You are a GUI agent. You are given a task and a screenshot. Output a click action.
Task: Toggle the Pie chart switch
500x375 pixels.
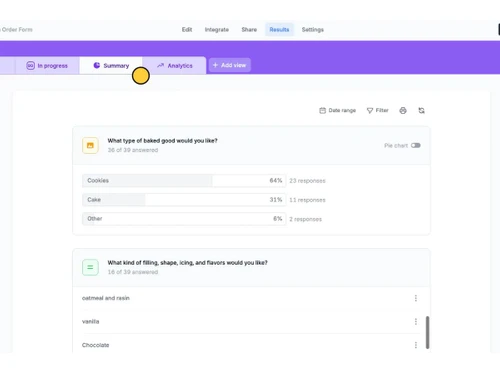(x=416, y=145)
